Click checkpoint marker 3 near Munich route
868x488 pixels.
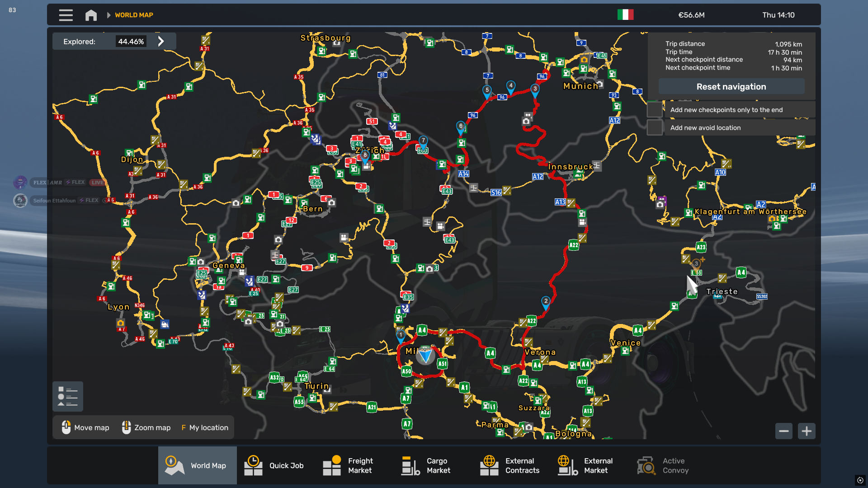pyautogui.click(x=535, y=90)
